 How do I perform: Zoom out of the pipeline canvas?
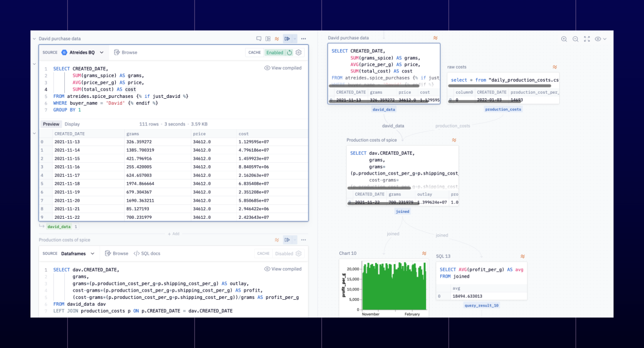pos(575,39)
